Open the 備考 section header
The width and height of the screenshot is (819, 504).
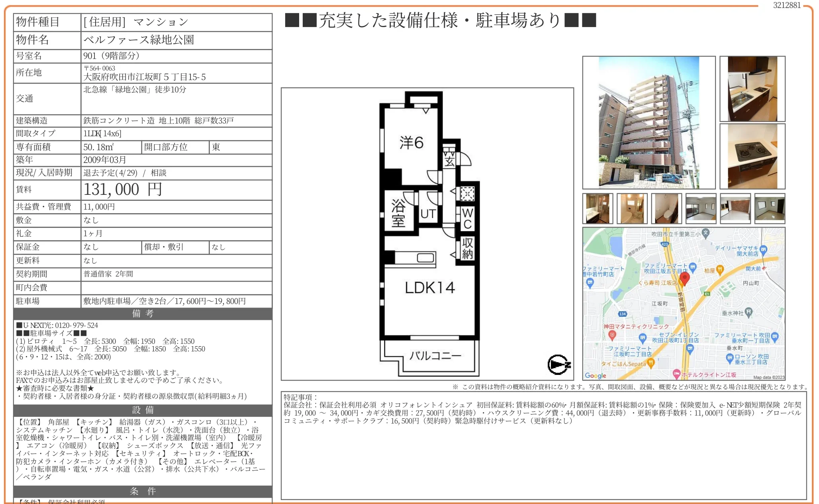(143, 314)
